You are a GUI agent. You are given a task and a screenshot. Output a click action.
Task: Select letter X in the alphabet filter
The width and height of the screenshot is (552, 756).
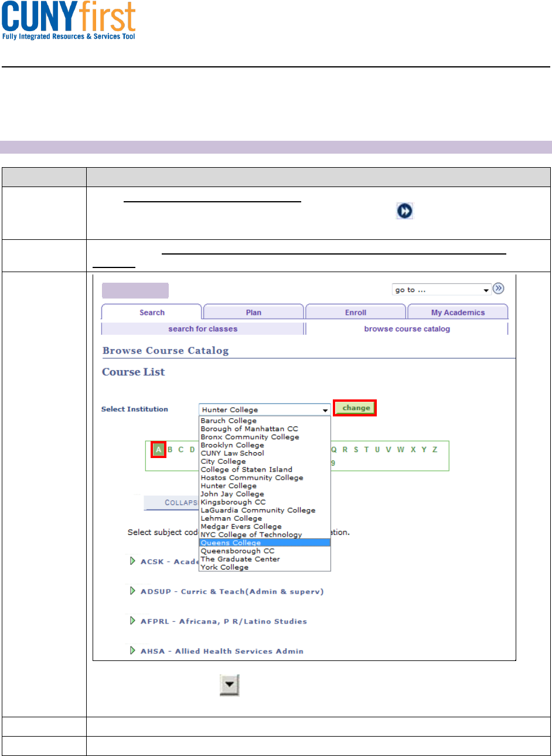click(x=413, y=450)
